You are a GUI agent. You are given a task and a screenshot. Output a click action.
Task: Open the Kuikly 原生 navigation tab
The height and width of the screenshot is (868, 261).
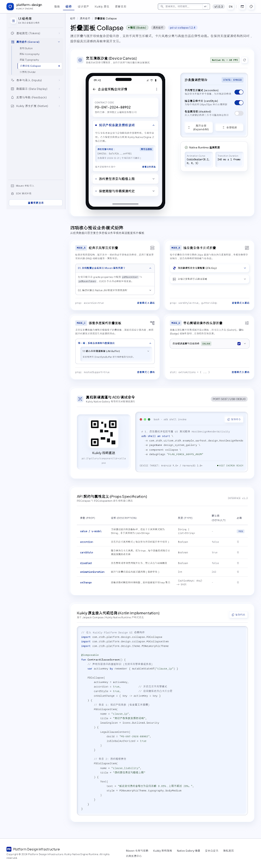(102, 7)
